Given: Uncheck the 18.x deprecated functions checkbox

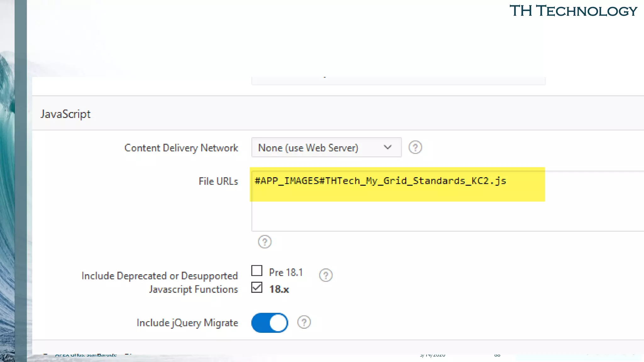Looking at the screenshot, I should (257, 288).
